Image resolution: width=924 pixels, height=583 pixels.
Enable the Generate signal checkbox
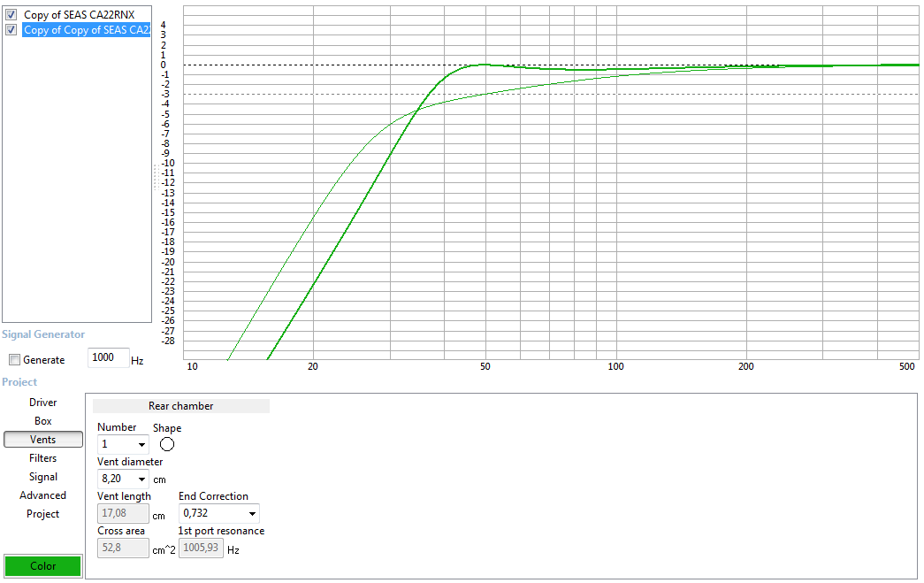tap(15, 359)
